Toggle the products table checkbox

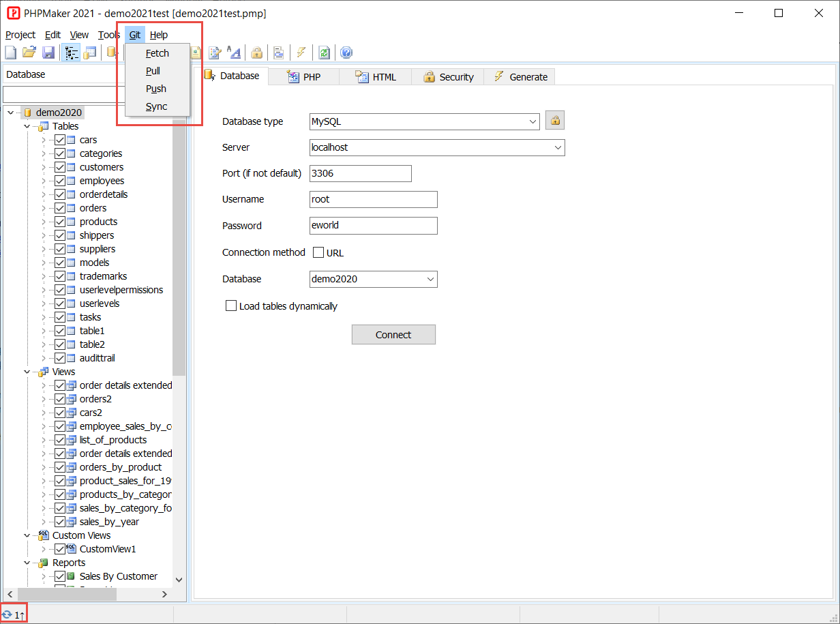click(60, 222)
